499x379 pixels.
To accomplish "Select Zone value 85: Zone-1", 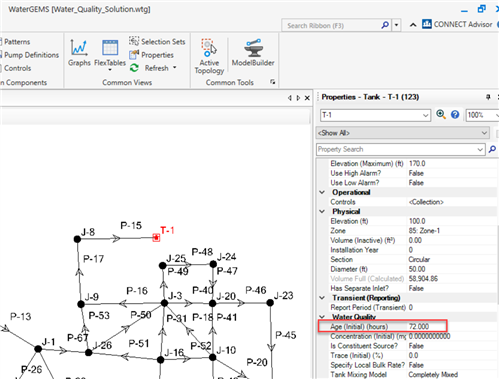I will coord(424,231).
